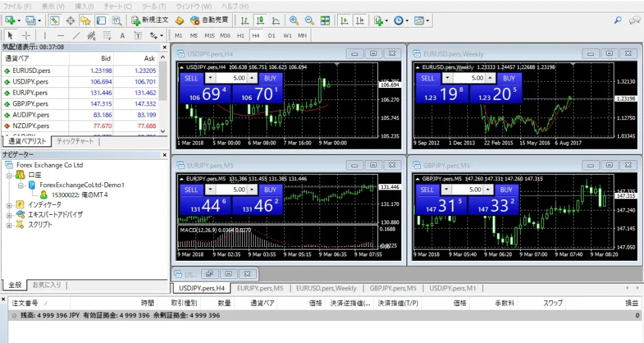The height and width of the screenshot is (343, 644).
Task: Switch to the GBPJPY.pers,M5 chart tab
Action: [x=393, y=288]
